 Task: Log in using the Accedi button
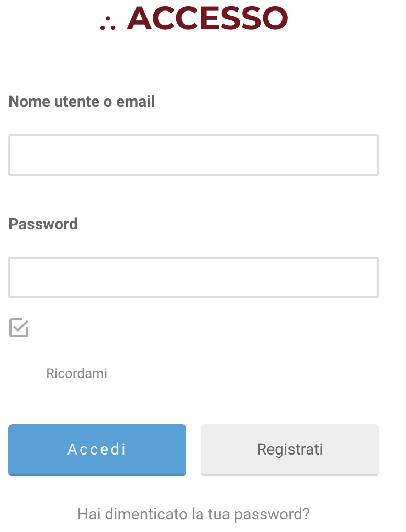[97, 449]
